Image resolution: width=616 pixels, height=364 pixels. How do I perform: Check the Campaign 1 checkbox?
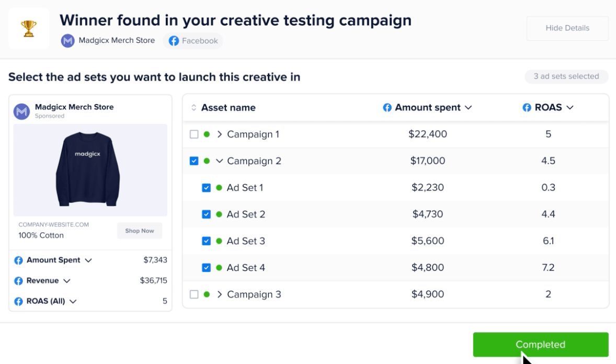pos(194,134)
